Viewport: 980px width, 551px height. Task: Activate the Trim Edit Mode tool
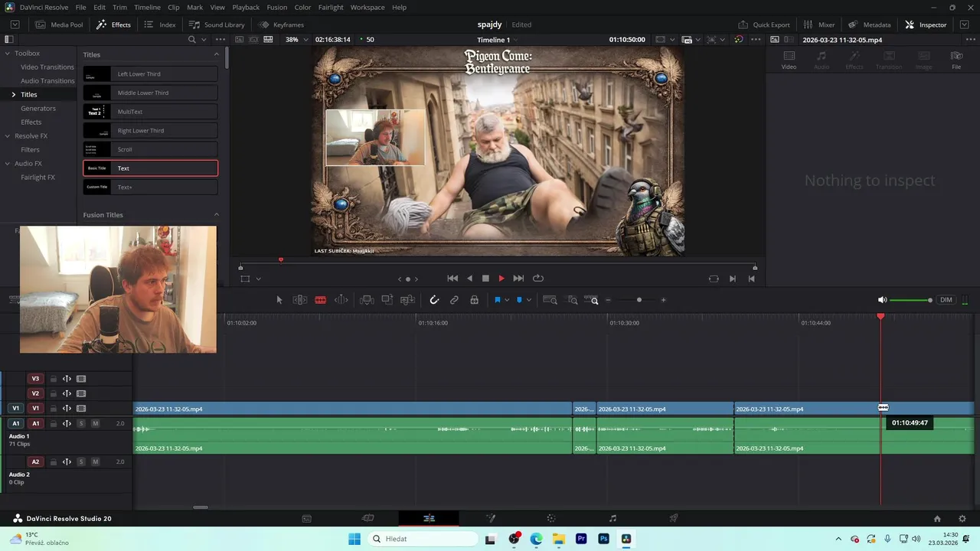coord(300,300)
